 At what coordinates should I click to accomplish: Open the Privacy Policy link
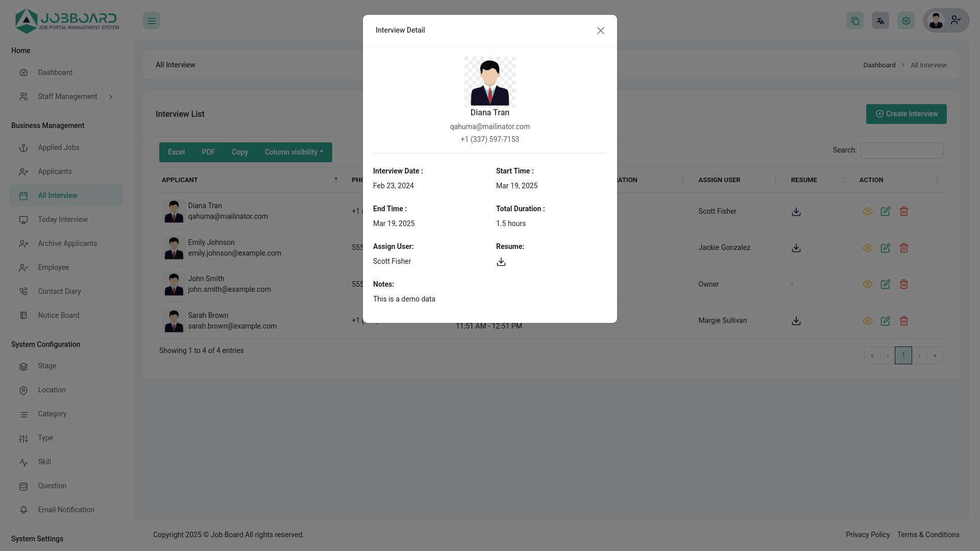867,535
